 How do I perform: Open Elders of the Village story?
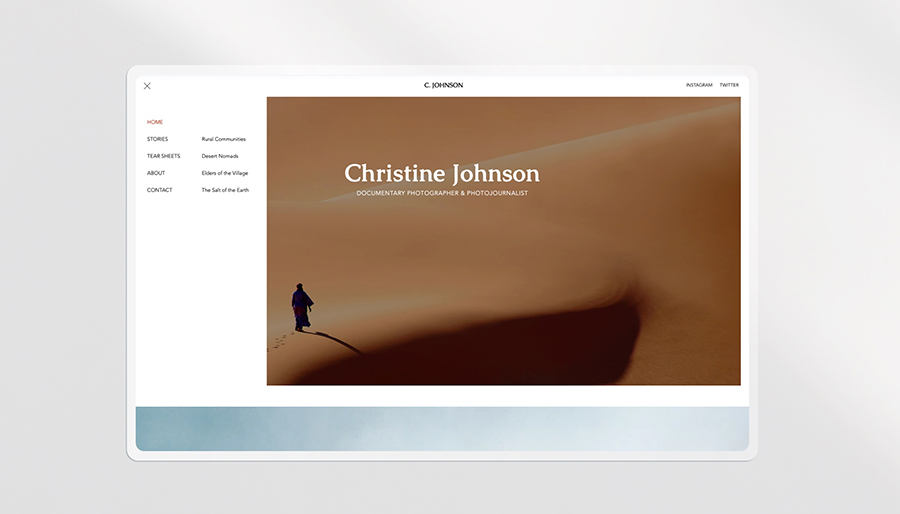(x=224, y=173)
